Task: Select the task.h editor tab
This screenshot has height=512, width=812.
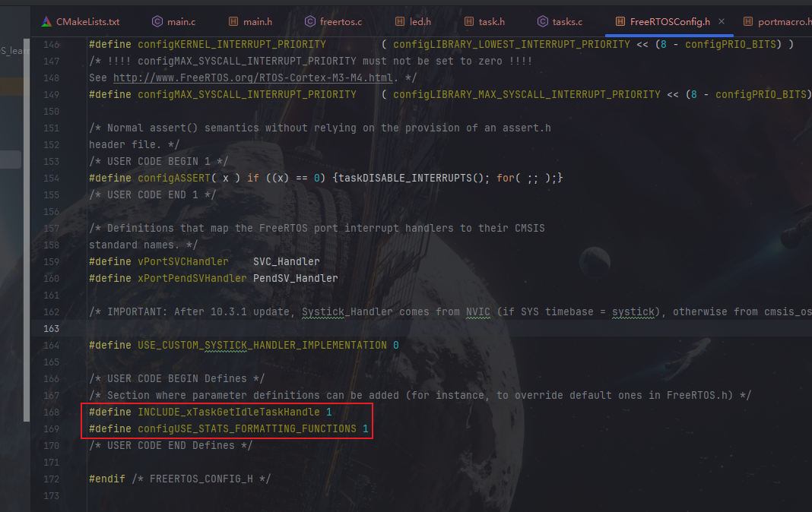Action: pos(491,22)
